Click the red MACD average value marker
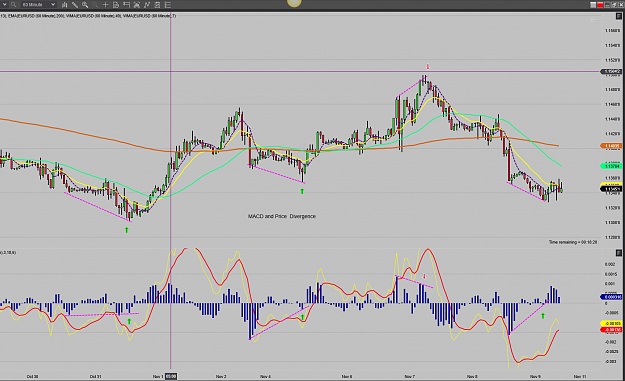Screen dimensions: 625x381 611,330
